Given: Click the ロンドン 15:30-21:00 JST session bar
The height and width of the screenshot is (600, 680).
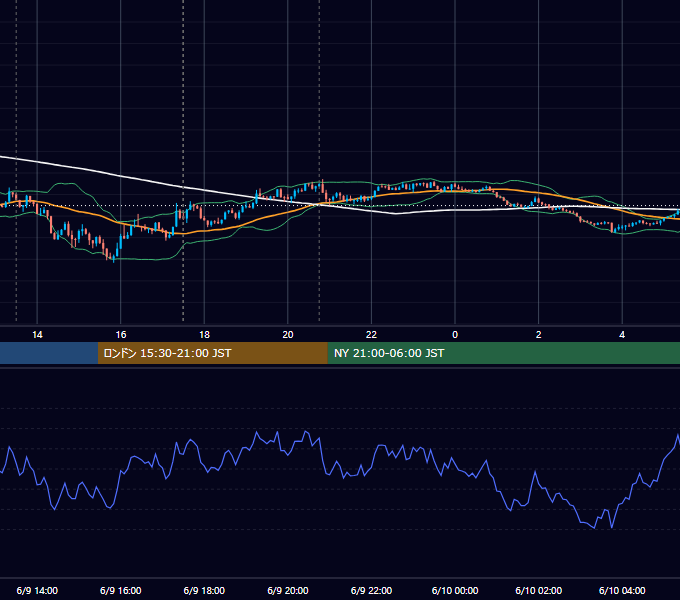Looking at the screenshot, I should [212, 353].
